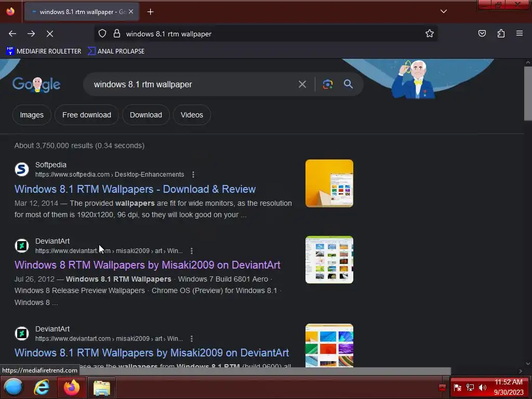The width and height of the screenshot is (532, 399).
Task: Clear the Google search query
Action: point(302,84)
